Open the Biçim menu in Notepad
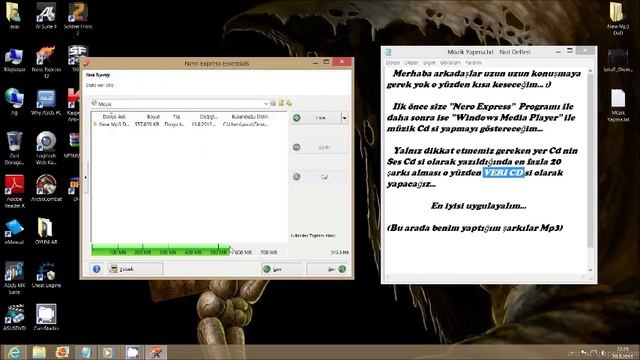 pos(429,63)
